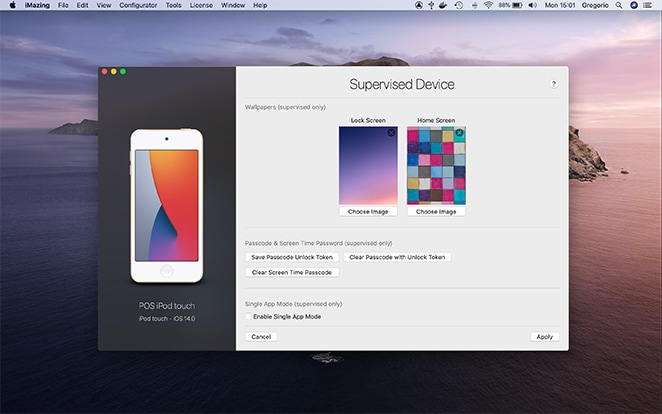Click the POS iPod touch device name

(167, 306)
